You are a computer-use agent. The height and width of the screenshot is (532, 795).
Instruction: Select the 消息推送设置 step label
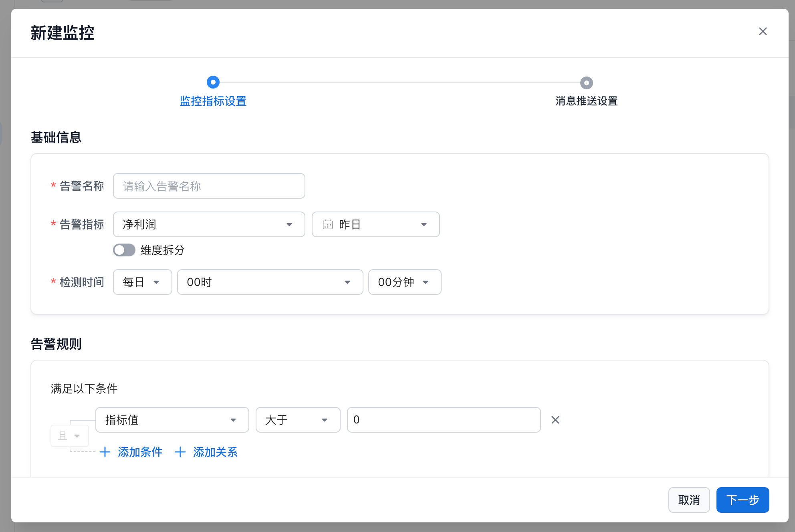(586, 101)
